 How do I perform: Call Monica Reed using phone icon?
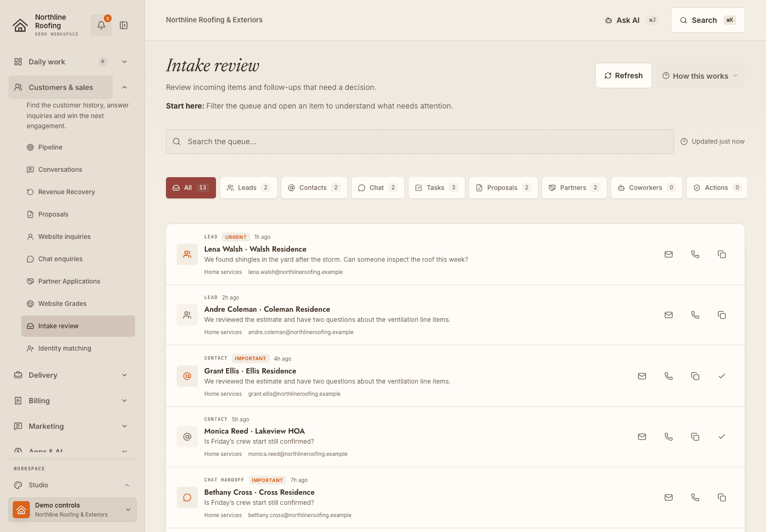point(669,437)
